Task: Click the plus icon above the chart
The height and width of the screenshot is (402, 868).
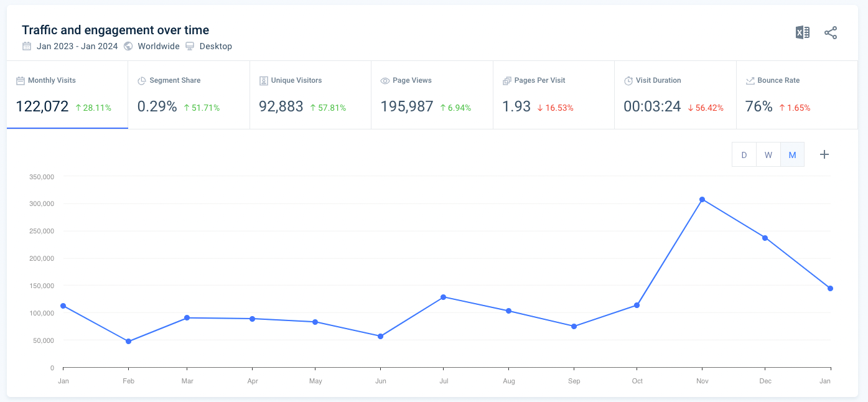Action: point(824,155)
